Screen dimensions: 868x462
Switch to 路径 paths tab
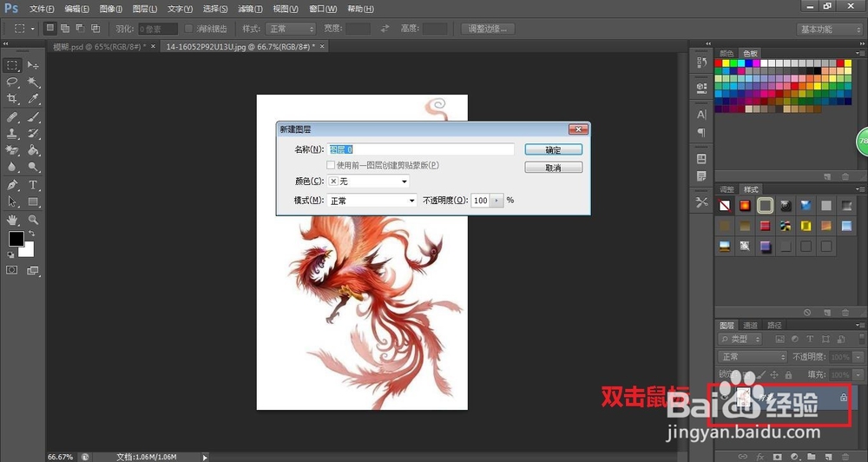[x=774, y=325]
